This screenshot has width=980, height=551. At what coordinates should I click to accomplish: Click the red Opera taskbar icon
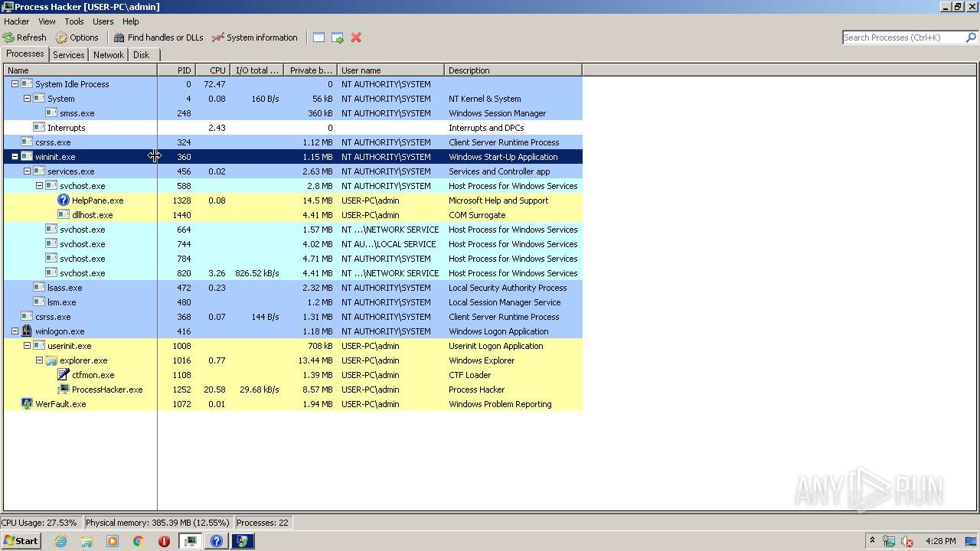pyautogui.click(x=164, y=541)
